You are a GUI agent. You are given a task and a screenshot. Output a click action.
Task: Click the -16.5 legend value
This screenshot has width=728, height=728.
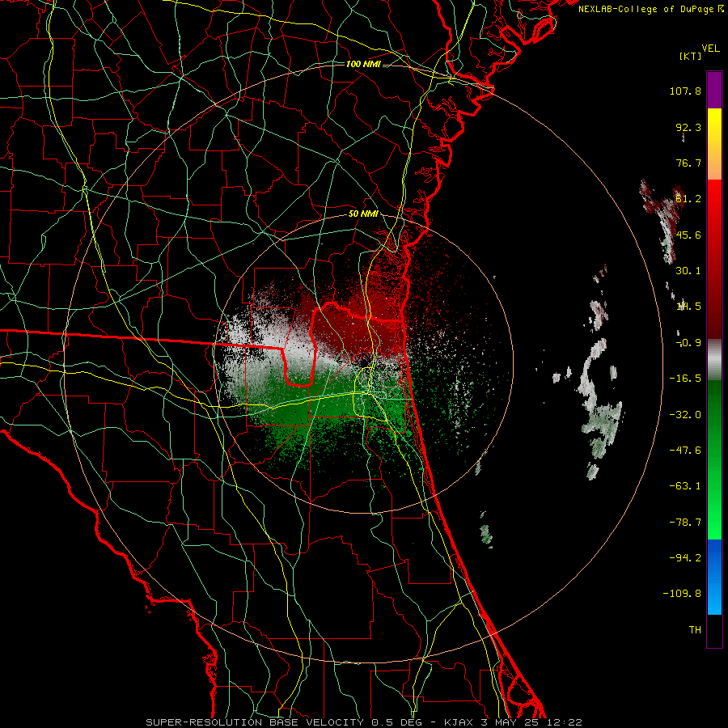pos(685,379)
